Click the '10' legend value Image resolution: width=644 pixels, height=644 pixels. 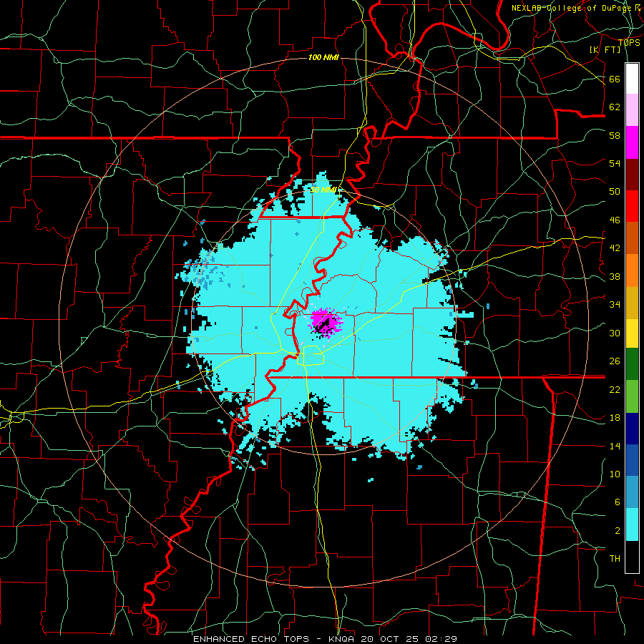pos(615,474)
